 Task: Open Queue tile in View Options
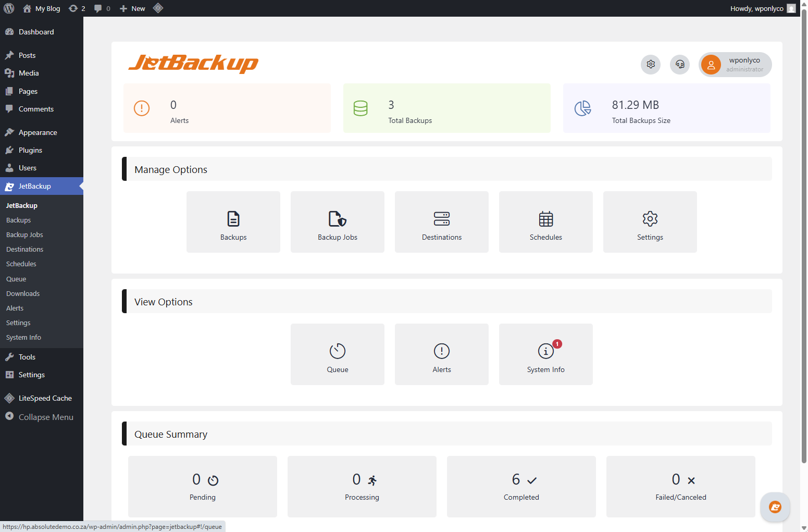(338, 354)
